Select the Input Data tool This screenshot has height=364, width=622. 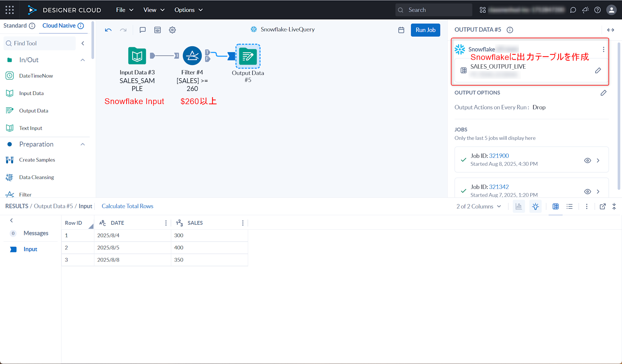tap(25, 93)
